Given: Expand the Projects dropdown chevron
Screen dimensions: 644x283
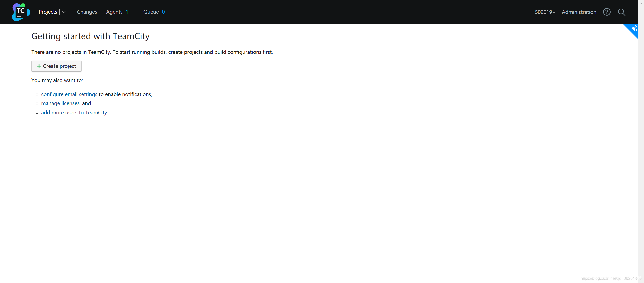Looking at the screenshot, I should pyautogui.click(x=64, y=12).
